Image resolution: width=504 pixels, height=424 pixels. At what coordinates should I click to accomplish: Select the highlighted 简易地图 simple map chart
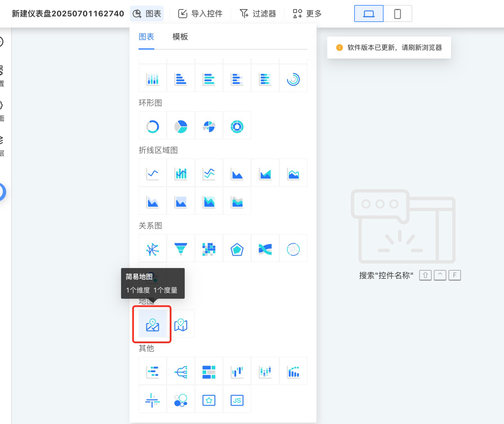(153, 324)
